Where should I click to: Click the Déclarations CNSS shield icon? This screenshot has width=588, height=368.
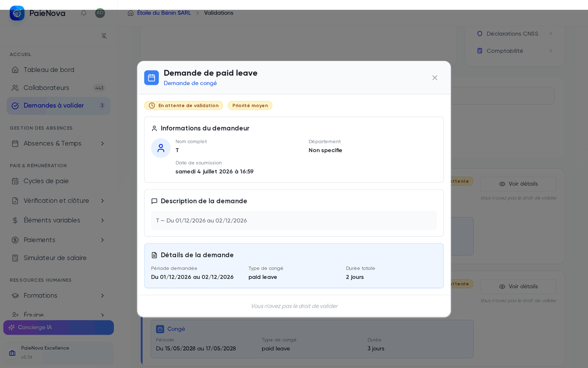pyautogui.click(x=480, y=34)
